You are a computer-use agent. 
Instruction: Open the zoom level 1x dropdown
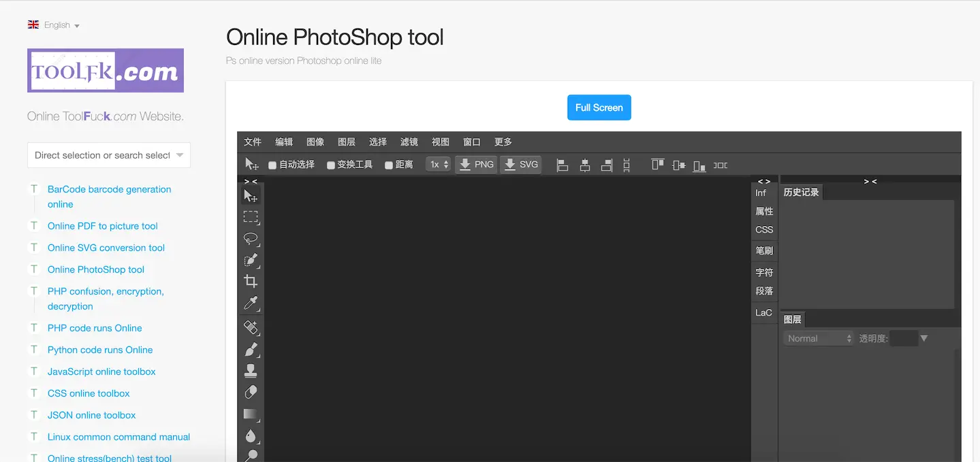(438, 164)
